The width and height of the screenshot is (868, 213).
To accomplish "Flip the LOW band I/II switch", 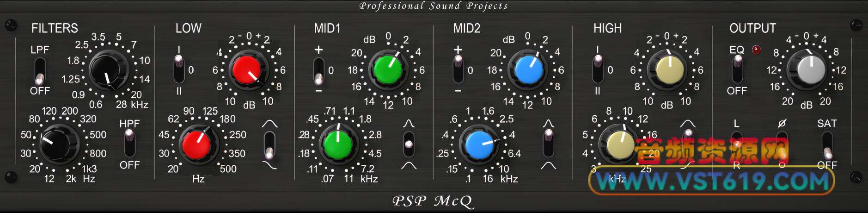I will [179, 69].
